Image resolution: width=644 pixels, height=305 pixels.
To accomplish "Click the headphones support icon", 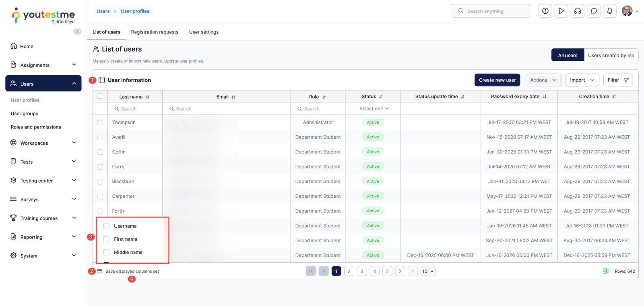I will 577,11.
